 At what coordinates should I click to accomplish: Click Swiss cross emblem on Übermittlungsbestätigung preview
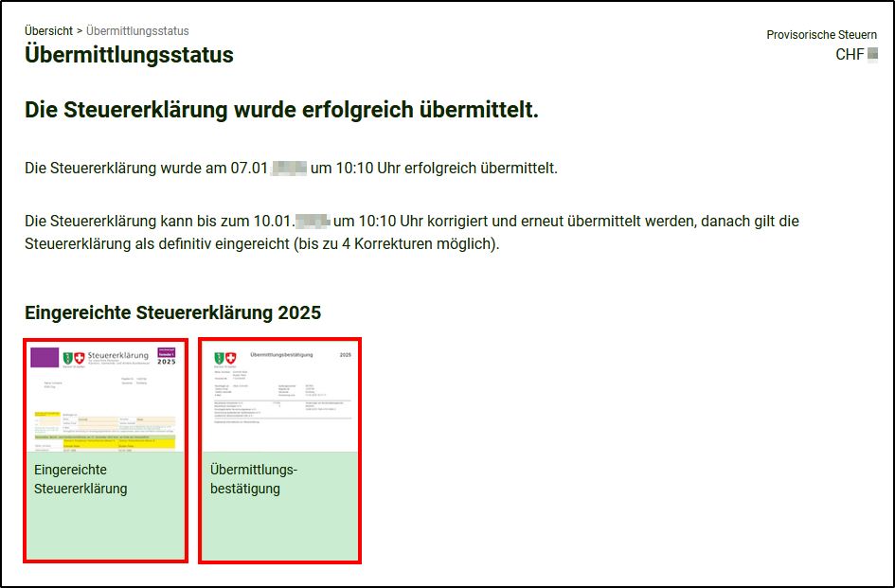click(231, 358)
